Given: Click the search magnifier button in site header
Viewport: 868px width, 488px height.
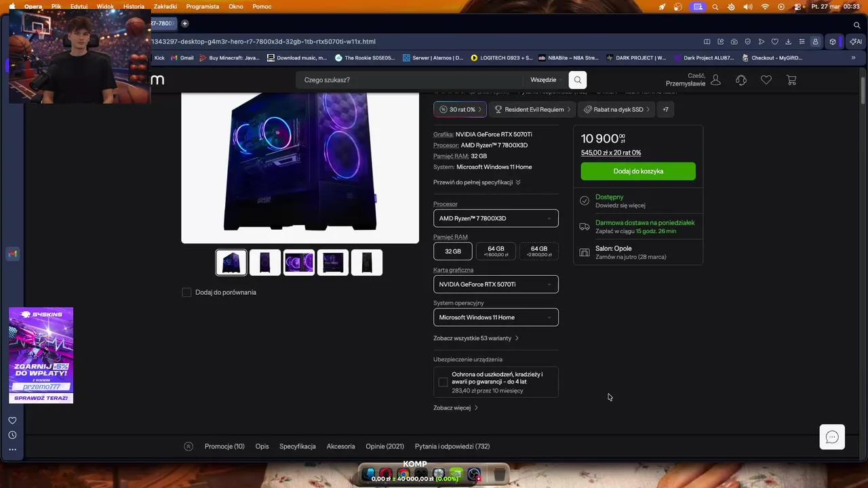Looking at the screenshot, I should 577,80.
